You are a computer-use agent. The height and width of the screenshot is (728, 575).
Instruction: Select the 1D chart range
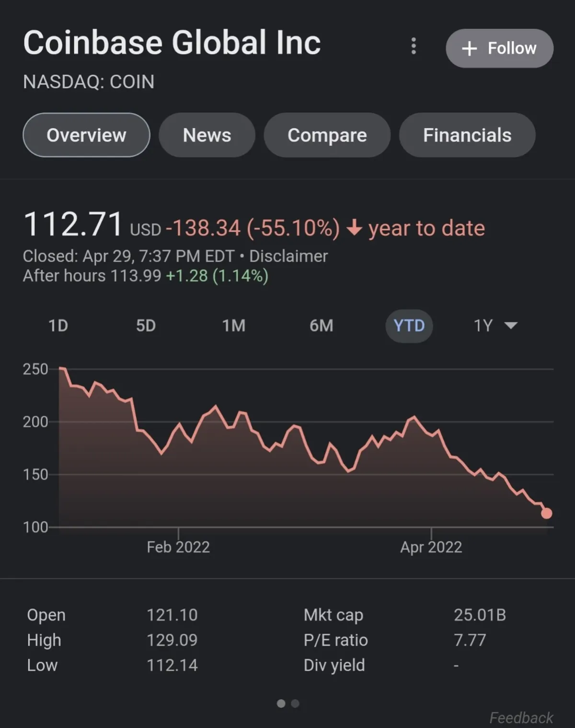point(58,326)
